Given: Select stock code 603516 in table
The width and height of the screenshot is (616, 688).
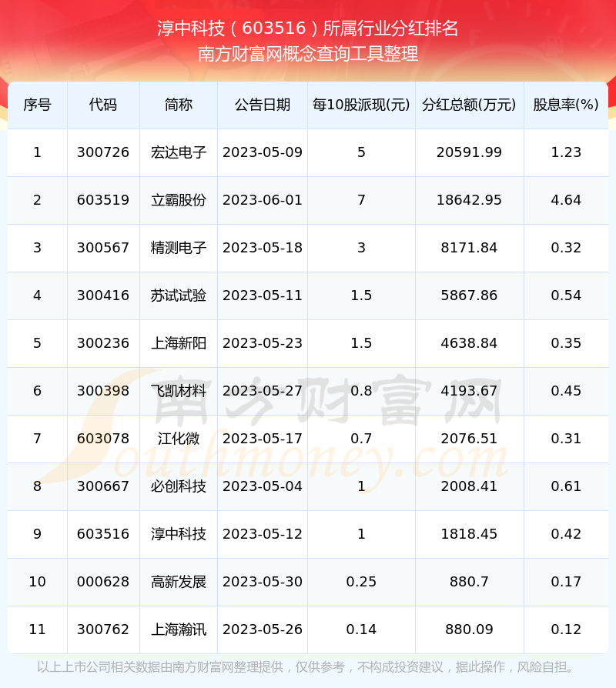Looking at the screenshot, I should click(103, 534).
